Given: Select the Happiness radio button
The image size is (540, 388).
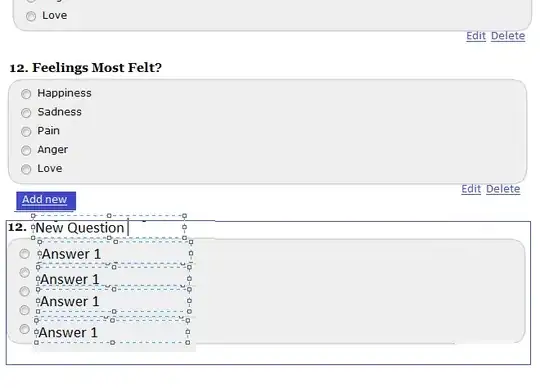Looking at the screenshot, I should tap(26, 94).
